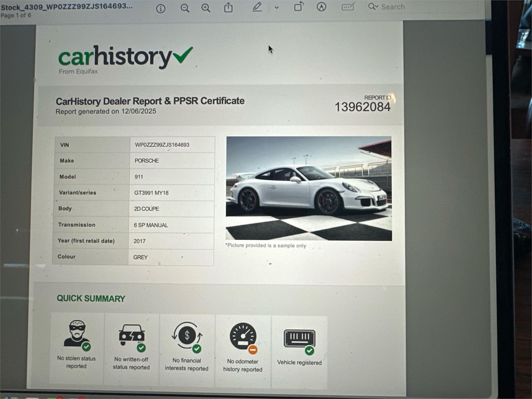This screenshot has height=399, width=532.
Task: Click 'No financial interests reported' text
Action: (187, 364)
